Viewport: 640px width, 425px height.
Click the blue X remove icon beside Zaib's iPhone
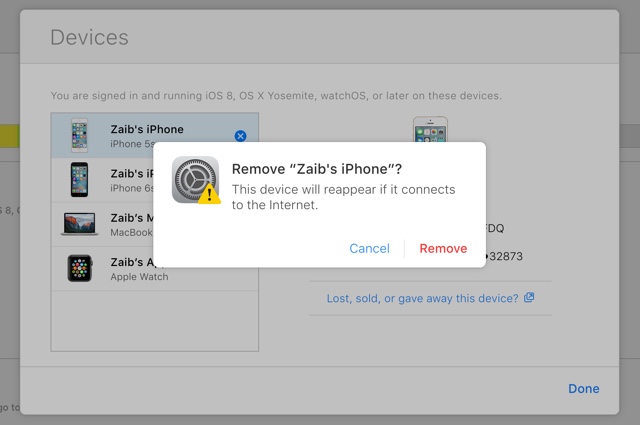(240, 136)
